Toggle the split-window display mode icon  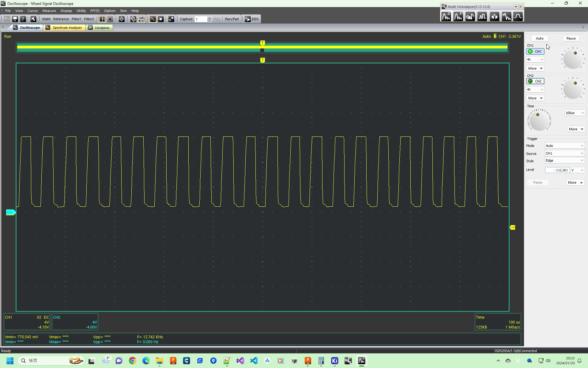pos(102,19)
